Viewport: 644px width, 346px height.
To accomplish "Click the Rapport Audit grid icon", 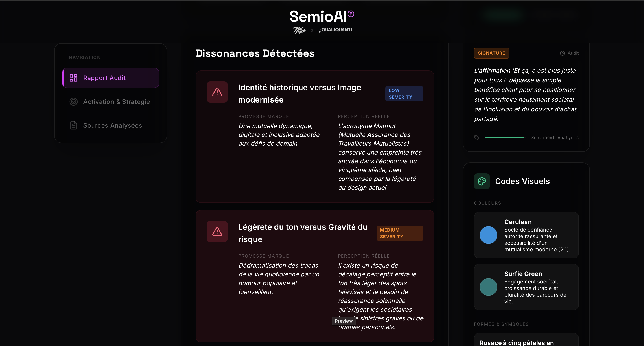I will [x=74, y=78].
